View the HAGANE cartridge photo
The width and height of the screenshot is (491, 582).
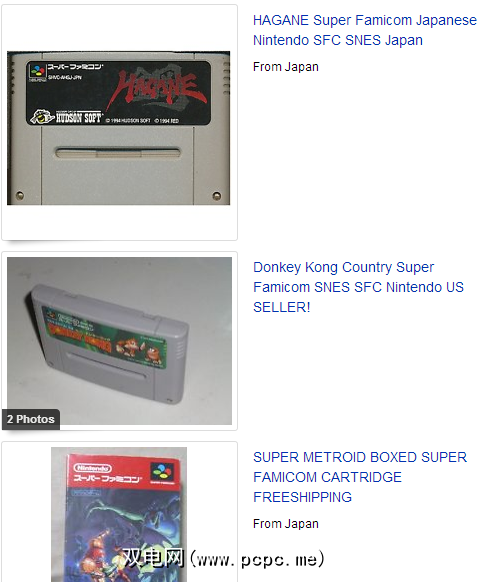118,128
